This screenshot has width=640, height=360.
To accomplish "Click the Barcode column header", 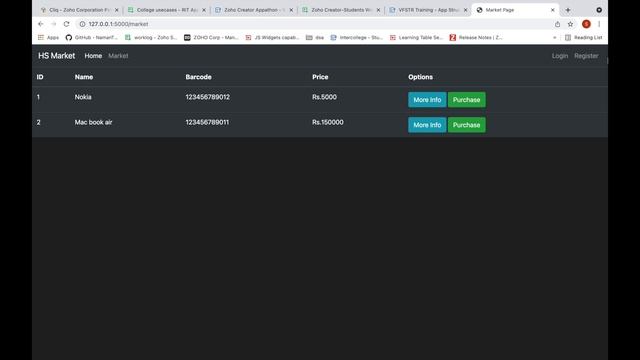I will (x=198, y=77).
